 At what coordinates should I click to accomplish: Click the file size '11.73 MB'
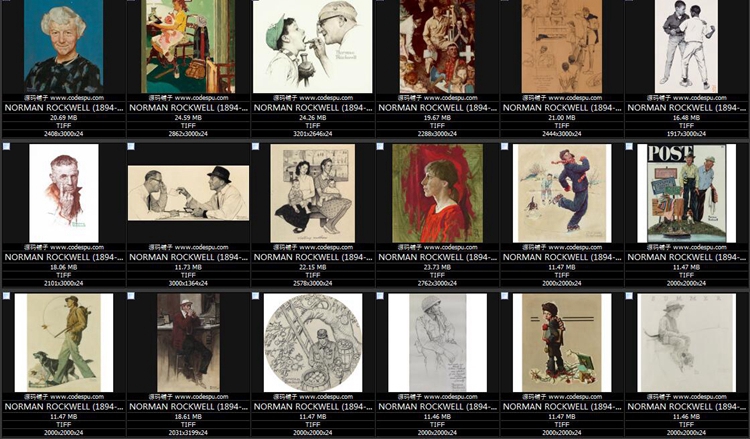point(188,267)
